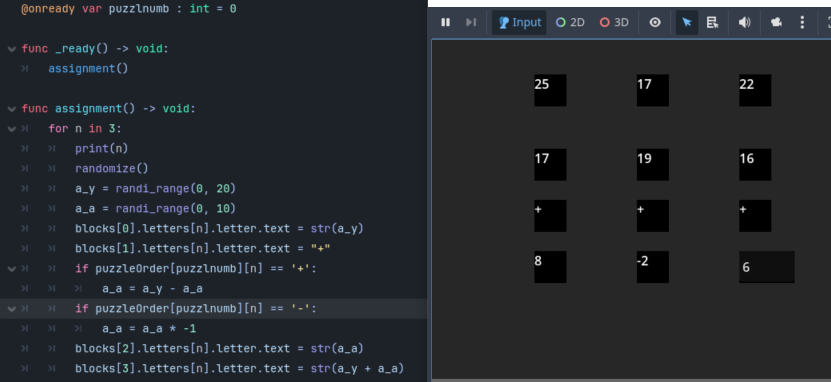831x382 pixels.
Task: Click the blocks[2] letter.text = str(a_a) line
Action: pos(219,349)
